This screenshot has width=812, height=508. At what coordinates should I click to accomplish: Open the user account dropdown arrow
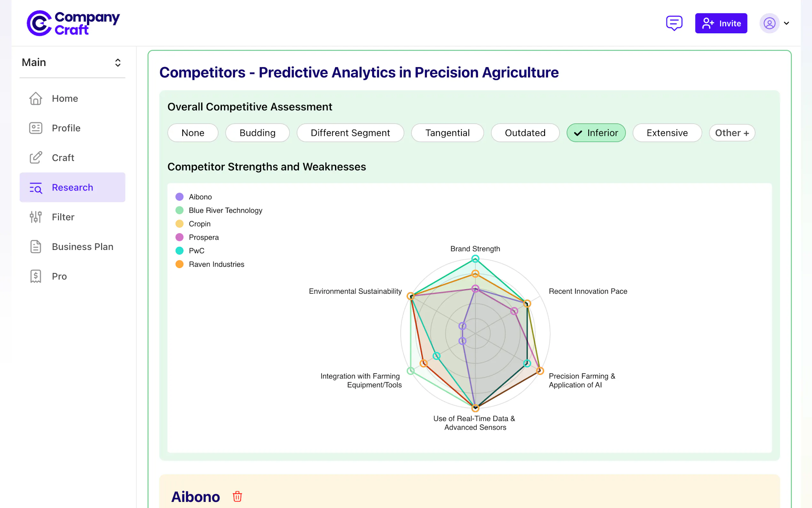point(786,23)
